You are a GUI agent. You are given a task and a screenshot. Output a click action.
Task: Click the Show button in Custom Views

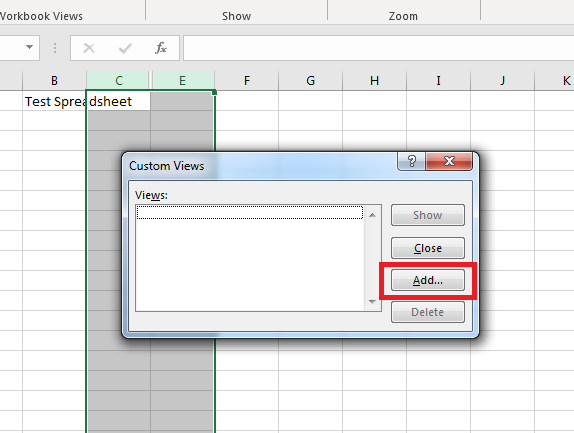click(428, 215)
